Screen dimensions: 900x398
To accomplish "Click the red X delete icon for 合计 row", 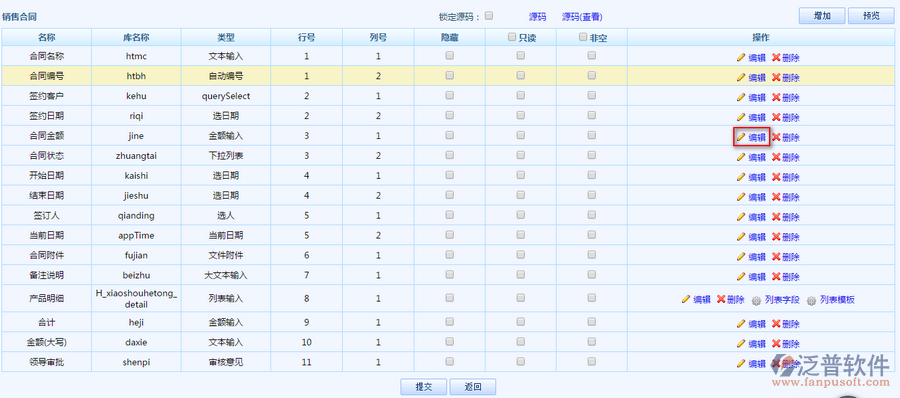I will click(x=776, y=324).
